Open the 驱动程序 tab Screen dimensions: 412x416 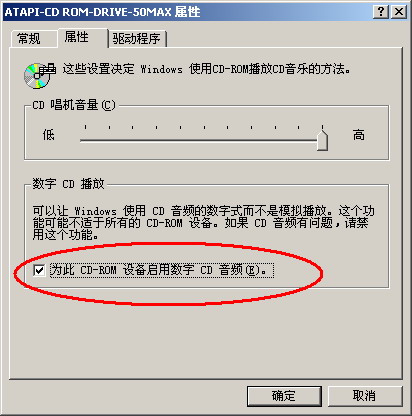(x=137, y=39)
